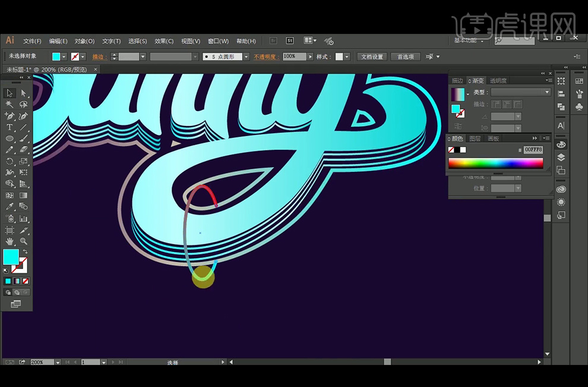Set paint mode to Color
588x387 pixels.
(8, 281)
